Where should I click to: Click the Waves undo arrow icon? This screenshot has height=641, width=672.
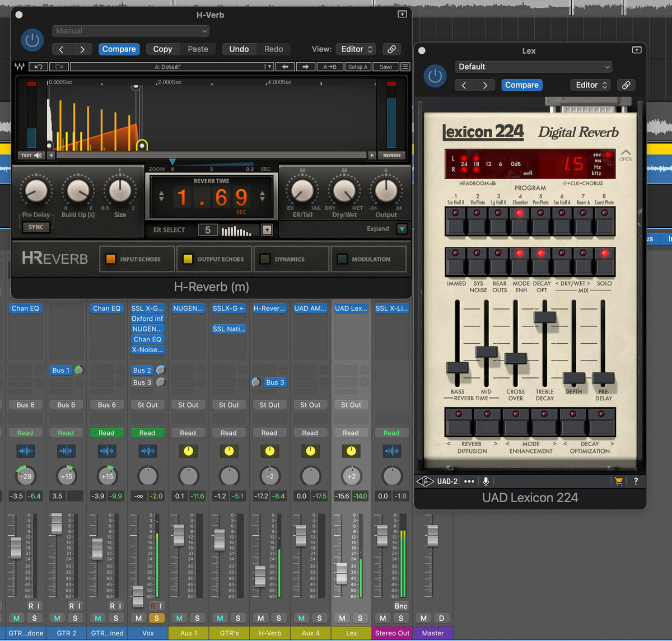(38, 67)
